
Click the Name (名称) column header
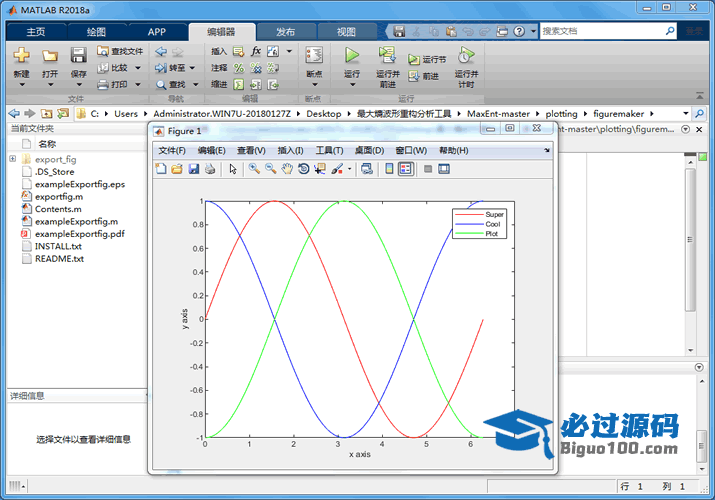coord(47,144)
